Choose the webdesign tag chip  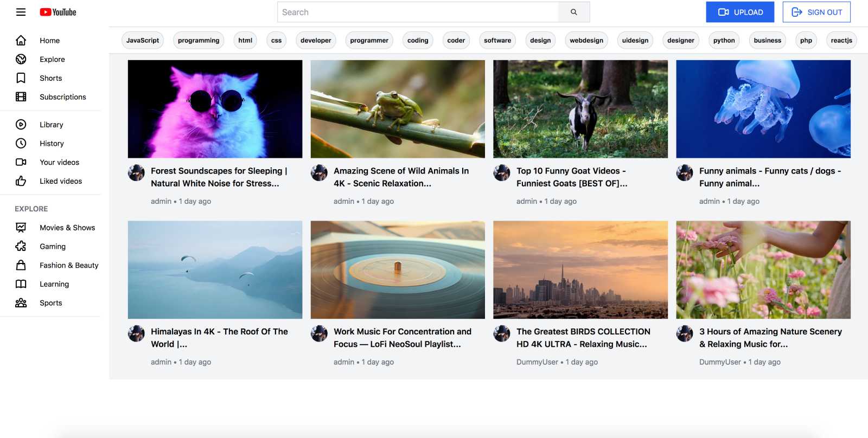pos(586,40)
